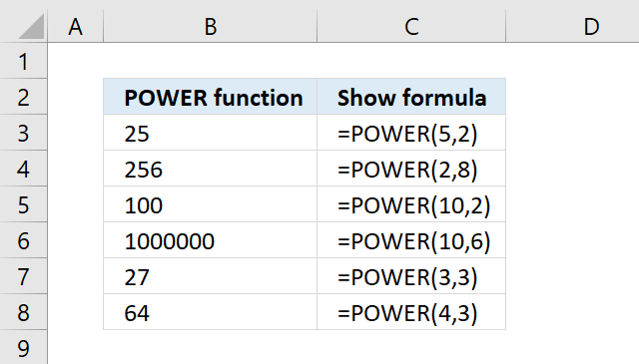Select row 1 header
Image resolution: width=639 pixels, height=364 pixels.
pyautogui.click(x=24, y=61)
